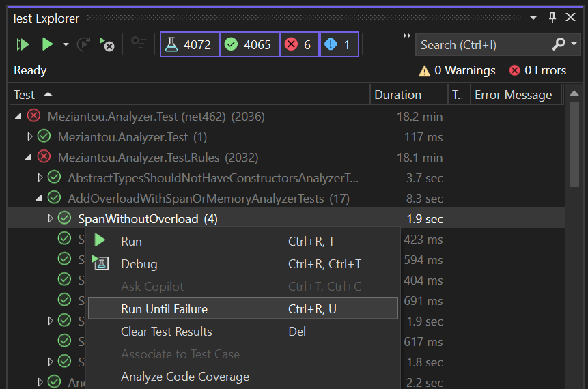Click the Search test explorer input field
Viewport: 588px width, 389px height.
[481, 45]
